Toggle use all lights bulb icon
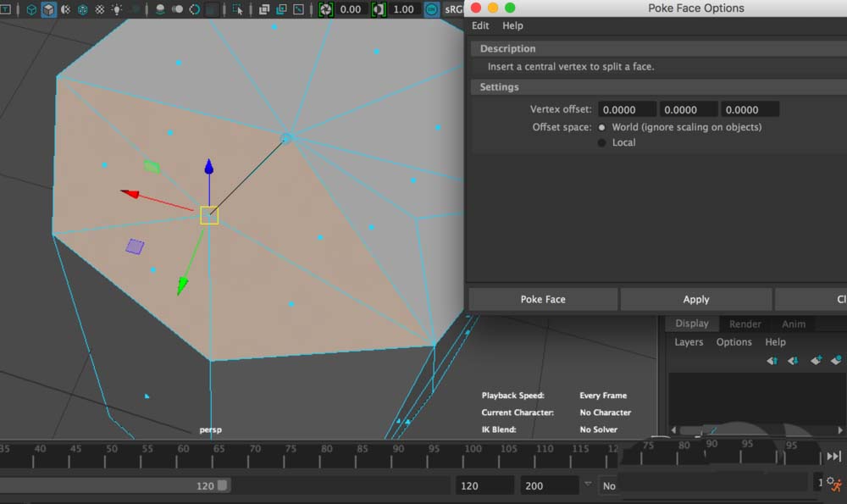 click(x=117, y=9)
